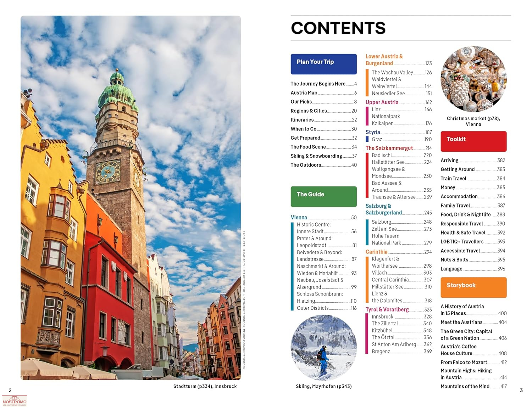Click the Stadtturm Innsbruck large photo

coord(131,197)
